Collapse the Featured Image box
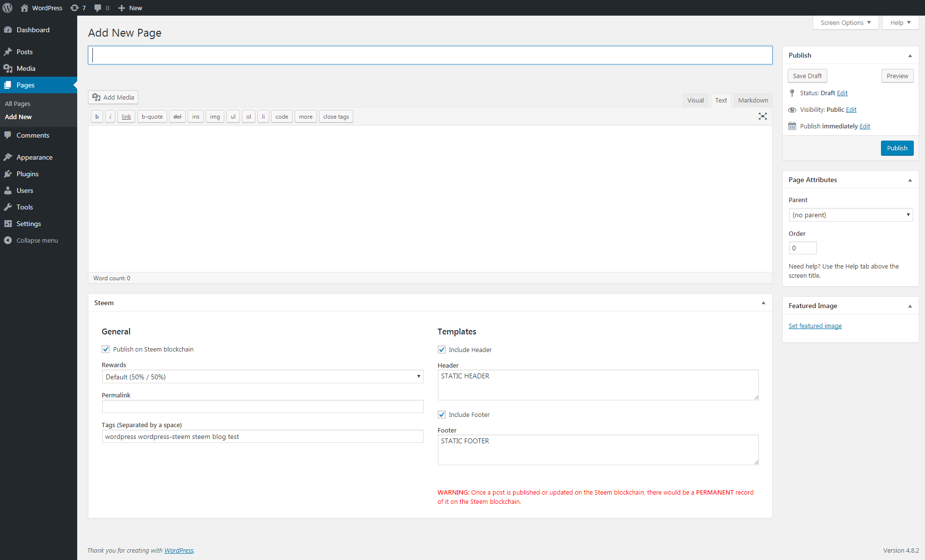This screenshot has height=560, width=925. coord(910,306)
